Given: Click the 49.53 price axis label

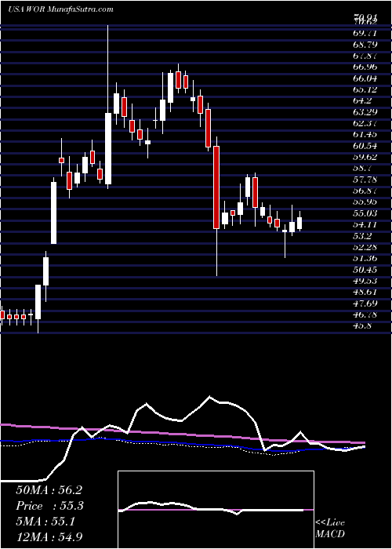Looking at the screenshot, I should tap(365, 281).
